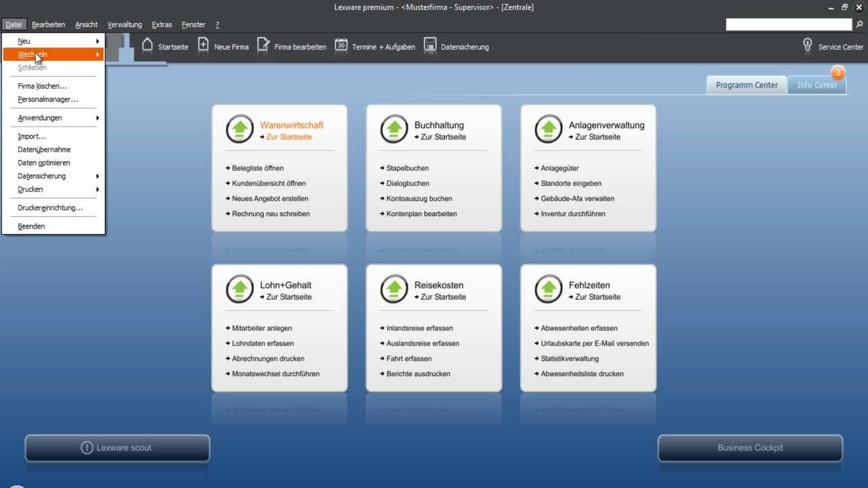Open the Bearbeiten menu
This screenshot has width=868, height=488.
pyautogui.click(x=48, y=24)
